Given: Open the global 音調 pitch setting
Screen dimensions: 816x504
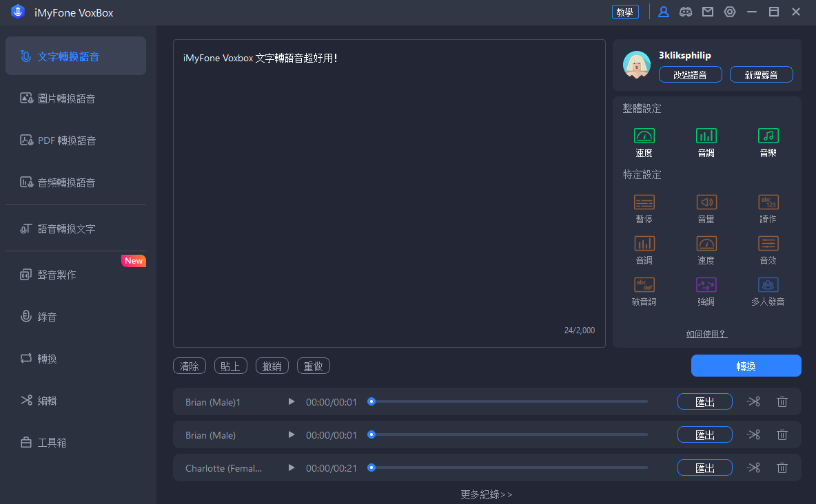Looking at the screenshot, I should coord(706,143).
